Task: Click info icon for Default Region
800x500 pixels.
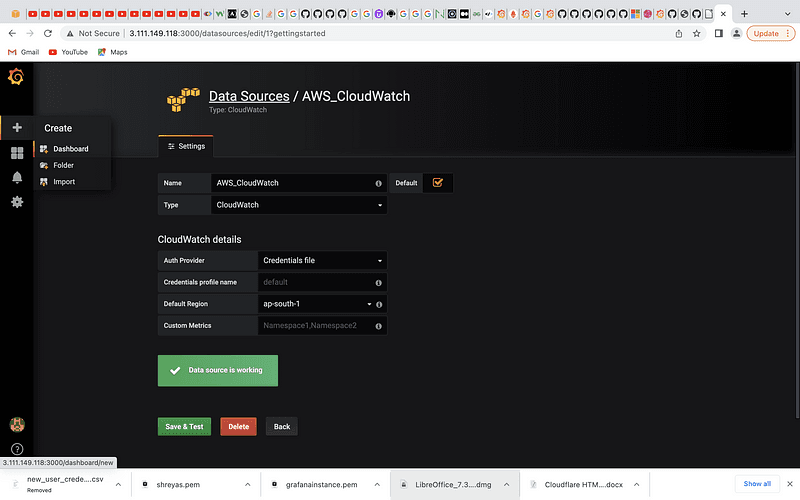Action: pyautogui.click(x=379, y=305)
